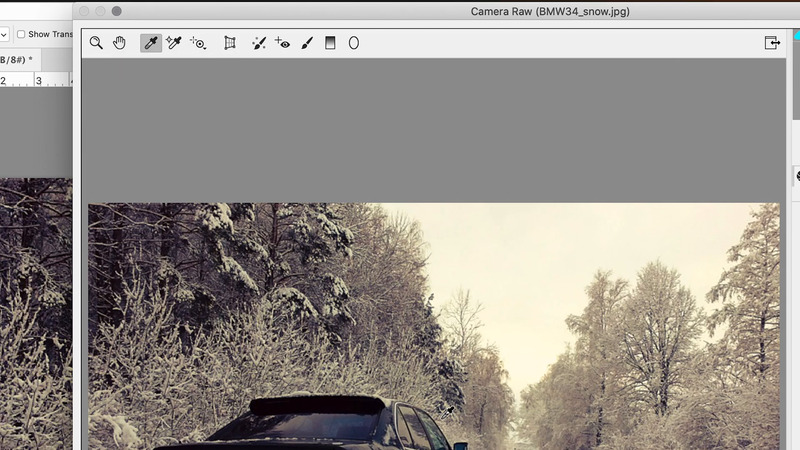Select the Adjustment Brush tool
Screen dimensions: 800x450
[307, 43]
